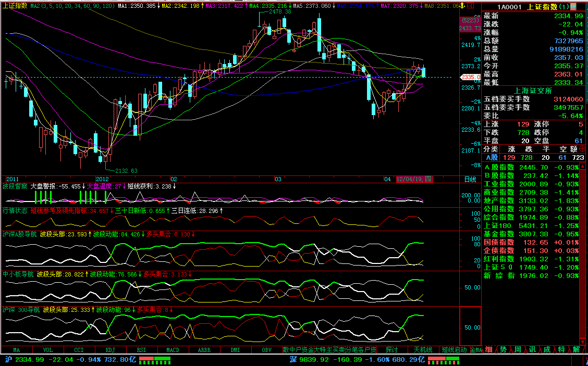Click the index list scrollbar track
The height and width of the screenshot is (366, 588).
[582, 255]
